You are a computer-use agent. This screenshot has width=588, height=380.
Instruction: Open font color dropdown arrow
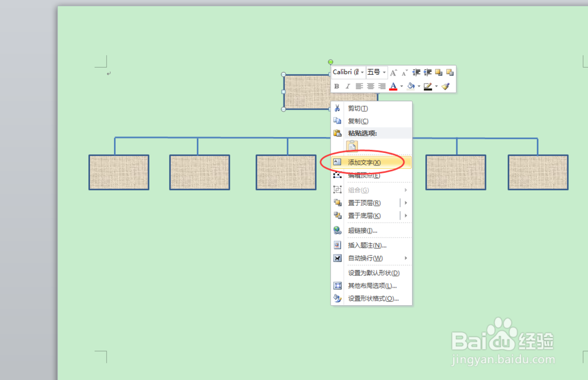402,86
